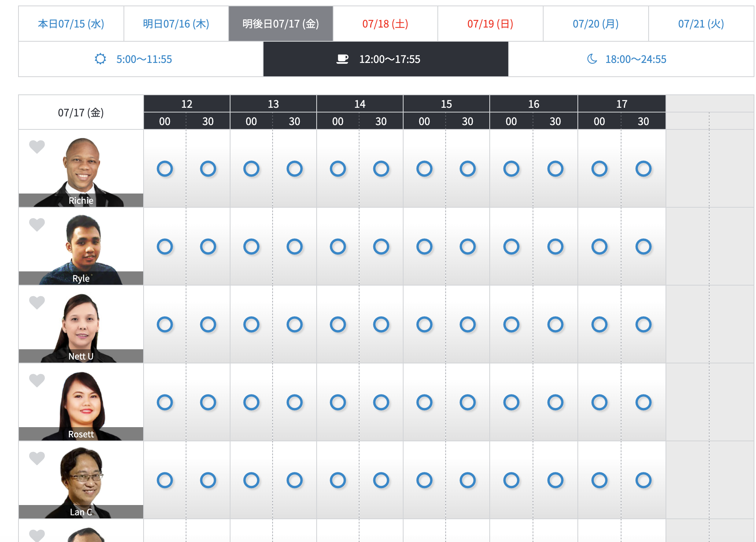This screenshot has width=756, height=542.
Task: Book Richie's 12:00 available slot circle
Action: [x=165, y=169]
